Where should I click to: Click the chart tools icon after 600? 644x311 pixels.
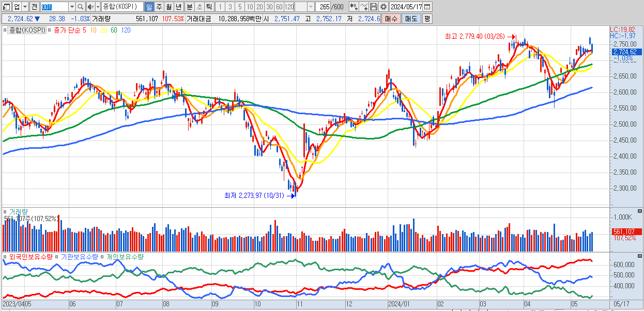354,7
